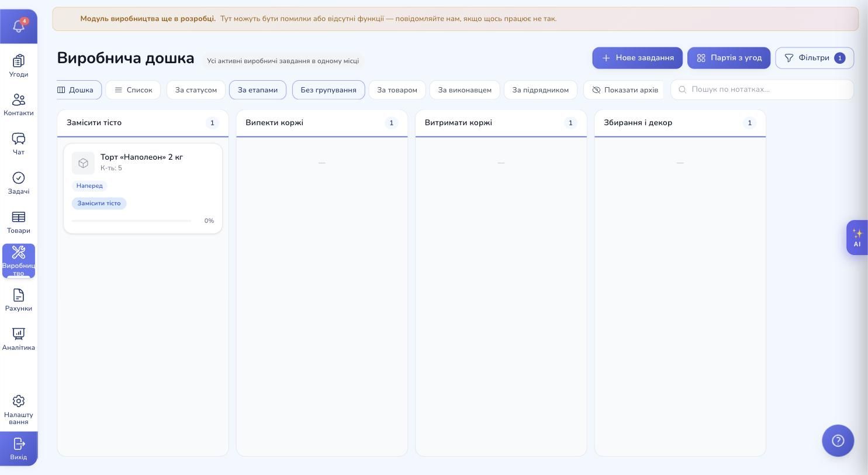
Task: Group tasks За виконавцем
Action: [465, 90]
